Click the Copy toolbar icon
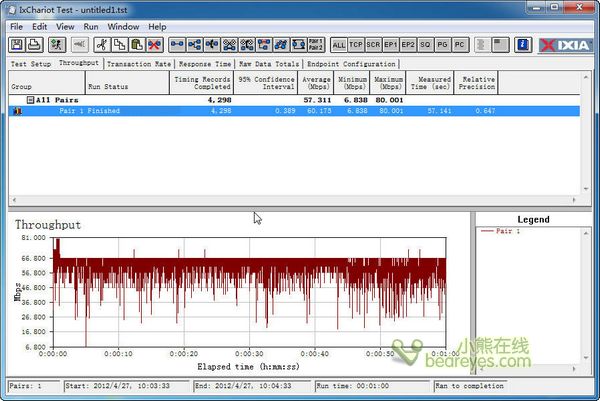600x401 pixels. click(x=119, y=45)
